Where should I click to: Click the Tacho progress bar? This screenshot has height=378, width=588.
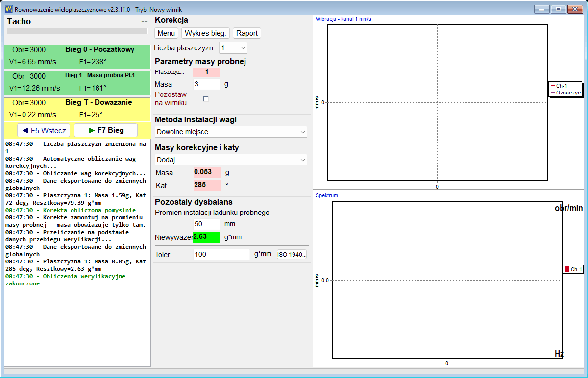pos(77,31)
